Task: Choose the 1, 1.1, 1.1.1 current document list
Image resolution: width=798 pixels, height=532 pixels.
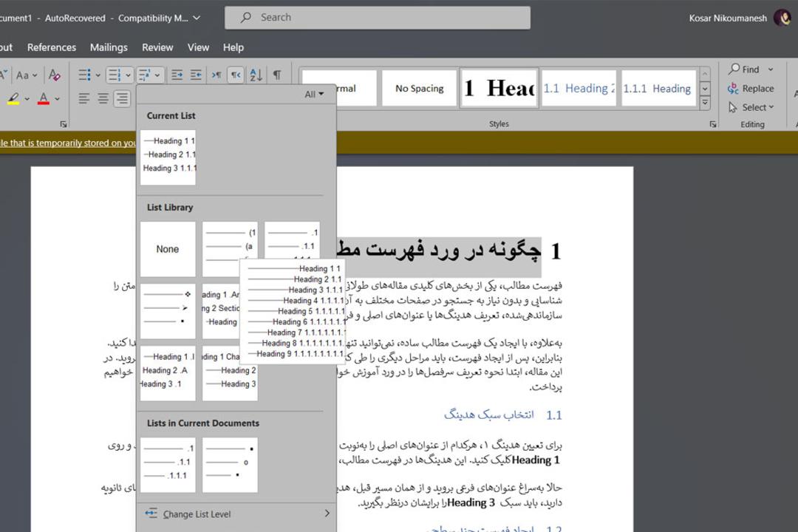Action: pyautogui.click(x=168, y=465)
